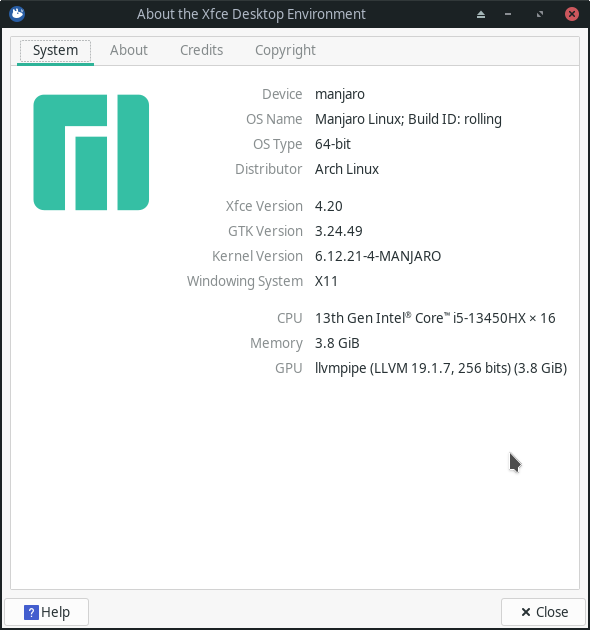Click the CPU value '13th Gen Intel Core i5-13450HX'
This screenshot has width=590, height=630.
pyautogui.click(x=435, y=318)
